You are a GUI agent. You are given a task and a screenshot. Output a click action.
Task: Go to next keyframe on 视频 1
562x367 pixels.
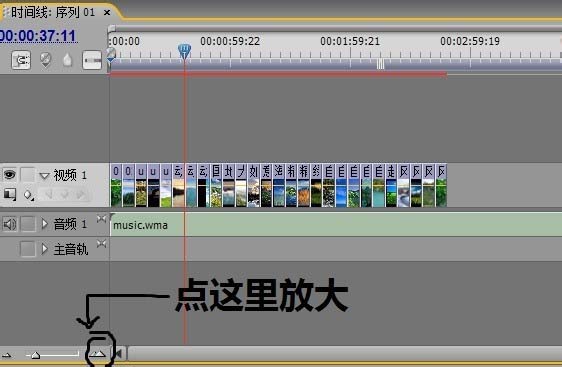[x=80, y=195]
